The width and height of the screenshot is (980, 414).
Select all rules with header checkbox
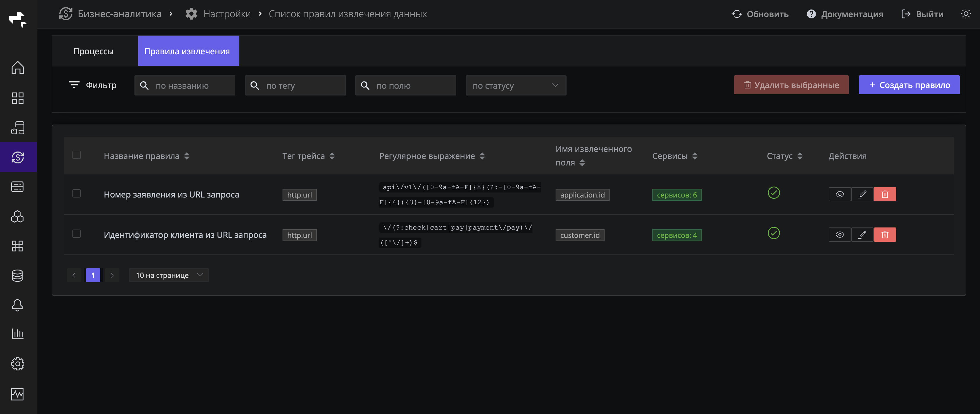coord(77,155)
